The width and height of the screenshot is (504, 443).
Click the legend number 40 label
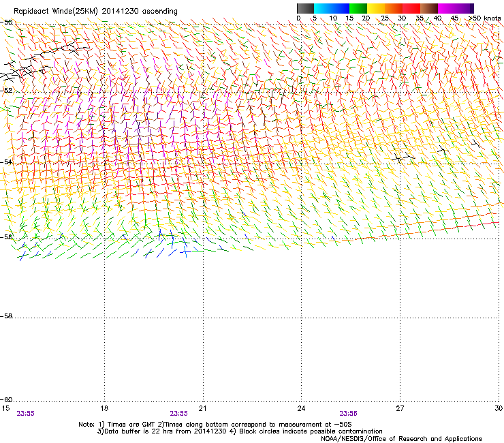coord(437,18)
